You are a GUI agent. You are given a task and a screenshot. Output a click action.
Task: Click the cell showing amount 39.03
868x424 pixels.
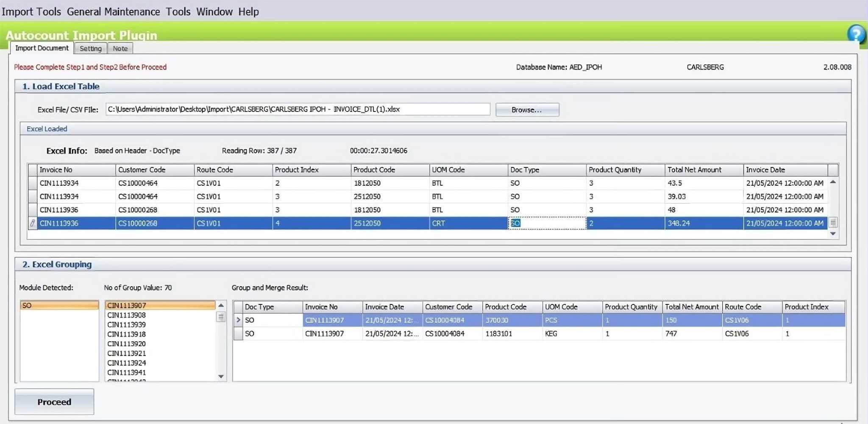[x=704, y=196]
